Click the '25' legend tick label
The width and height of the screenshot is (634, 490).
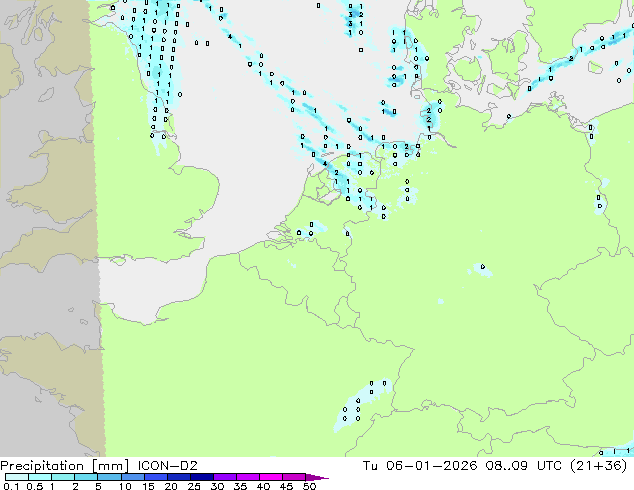pyautogui.click(x=194, y=486)
